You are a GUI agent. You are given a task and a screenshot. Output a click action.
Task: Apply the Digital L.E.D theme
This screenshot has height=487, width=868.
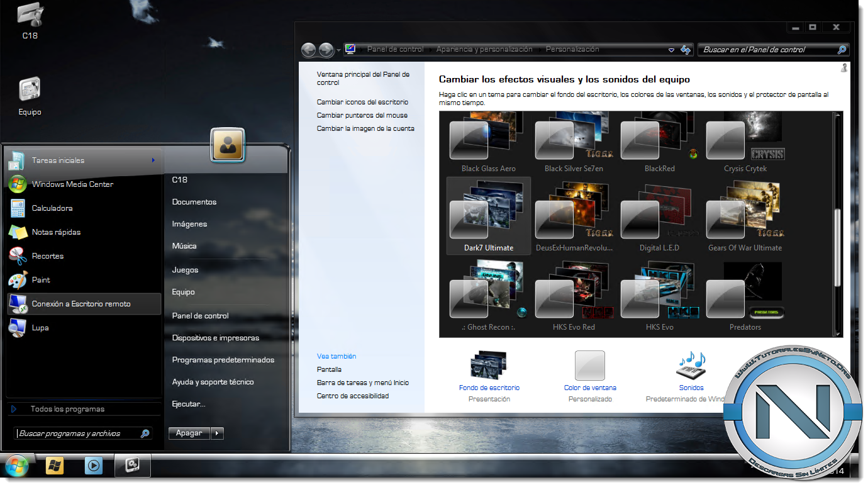coord(659,216)
